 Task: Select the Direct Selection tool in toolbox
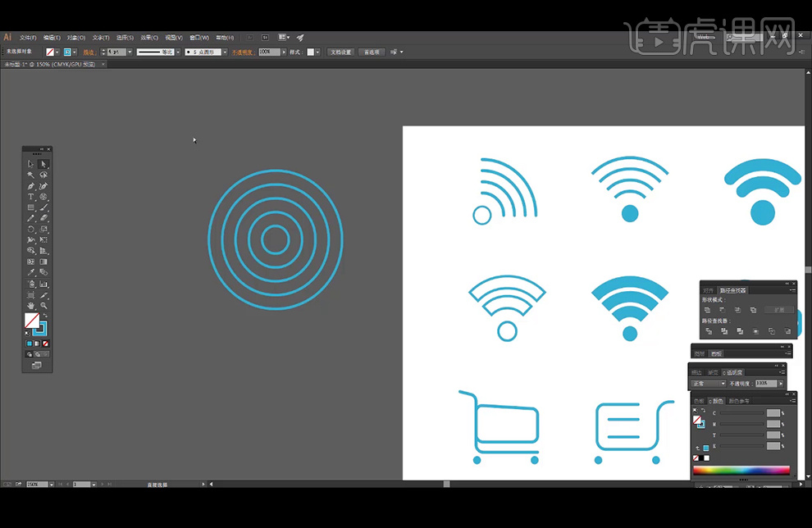[43, 164]
